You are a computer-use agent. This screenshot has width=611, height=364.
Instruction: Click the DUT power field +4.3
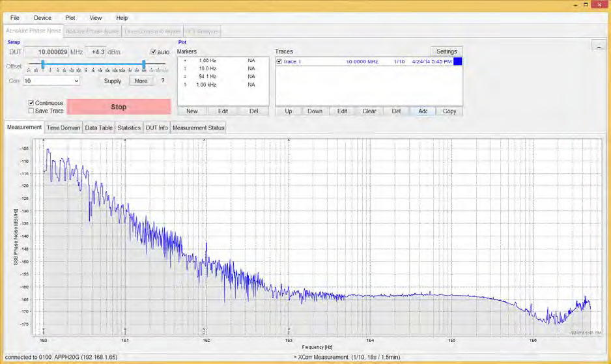(96, 52)
